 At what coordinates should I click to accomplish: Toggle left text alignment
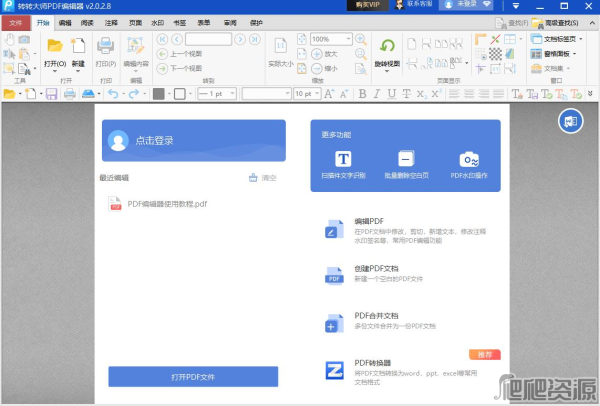pos(454,94)
